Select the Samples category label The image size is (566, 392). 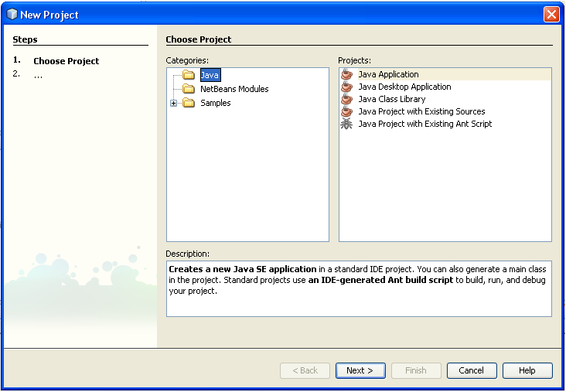tap(216, 103)
